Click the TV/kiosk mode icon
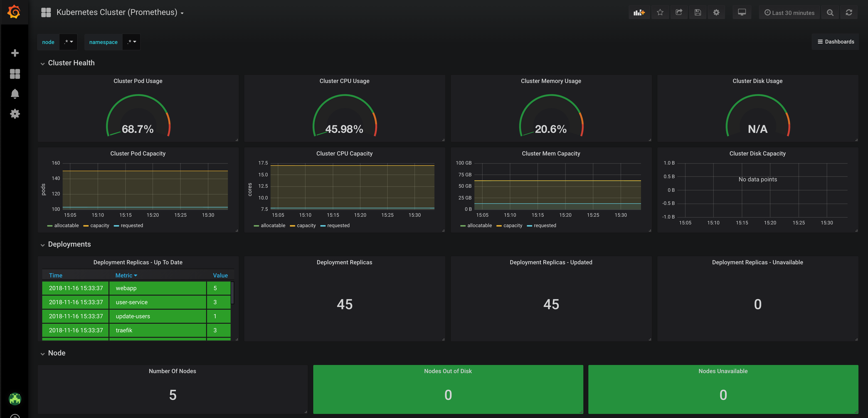The height and width of the screenshot is (418, 868). tap(742, 12)
